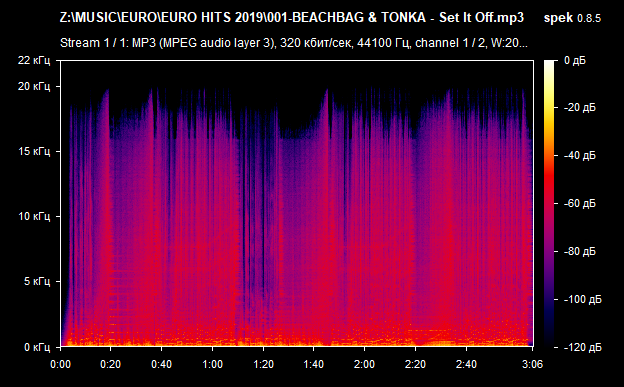This screenshot has width=624, height=387.
Task: Click the dB color gradient scale bar
Action: tap(549, 203)
